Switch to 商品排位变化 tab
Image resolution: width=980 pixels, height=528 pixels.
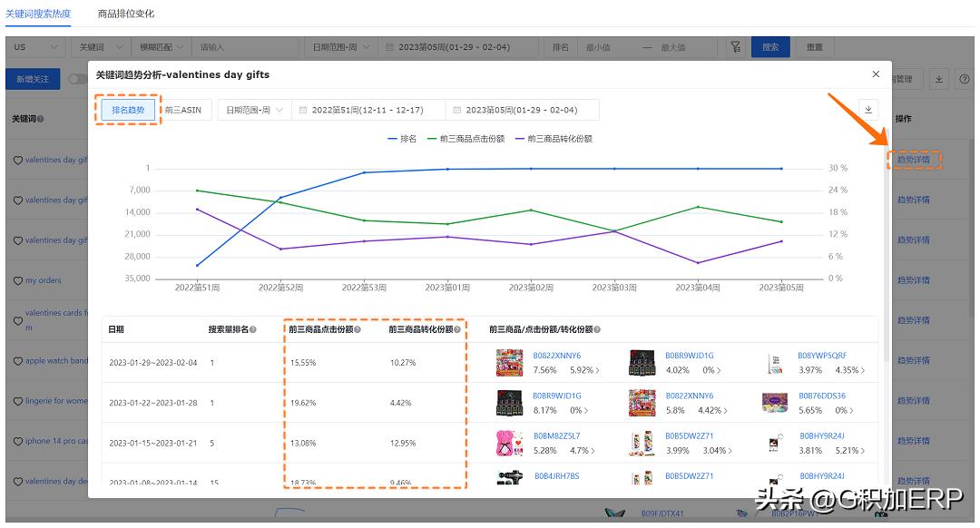tap(126, 14)
